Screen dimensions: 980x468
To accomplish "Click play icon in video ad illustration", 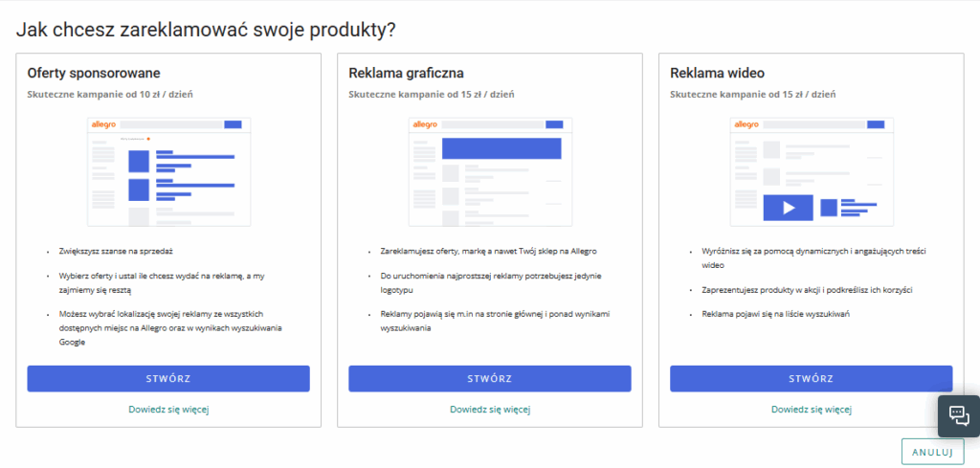I will point(789,207).
